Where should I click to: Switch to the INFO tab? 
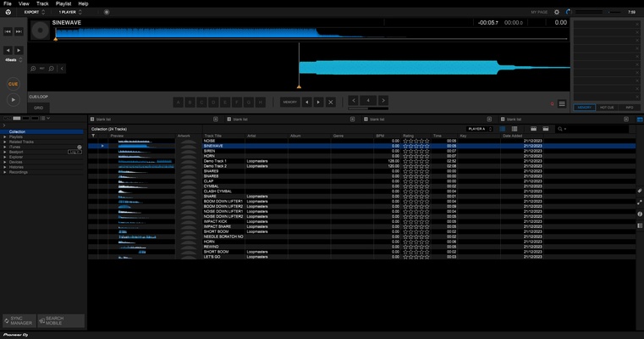click(630, 108)
